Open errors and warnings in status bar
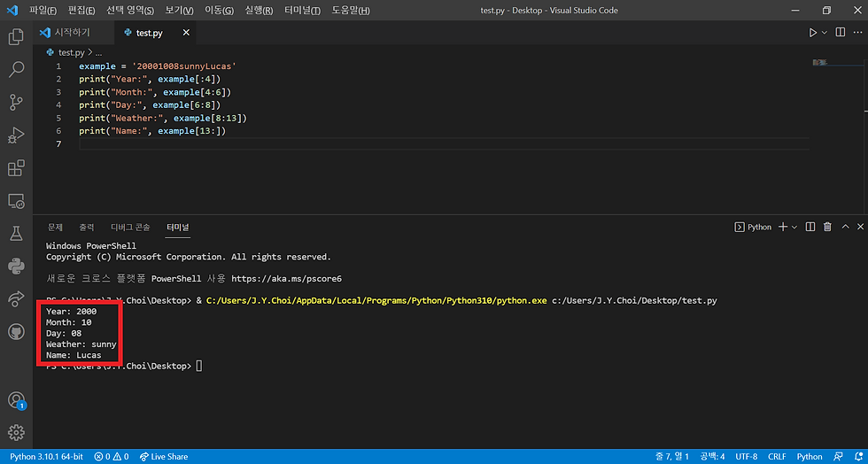 tap(112, 457)
